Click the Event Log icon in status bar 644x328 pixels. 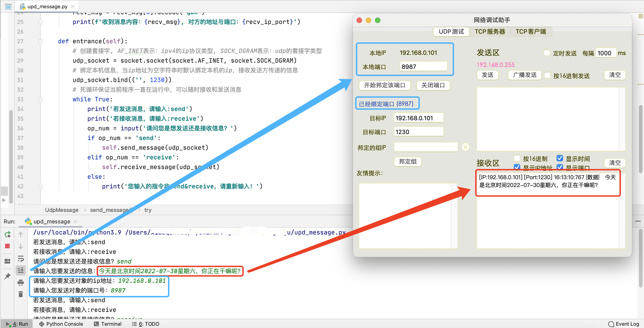click(611, 324)
